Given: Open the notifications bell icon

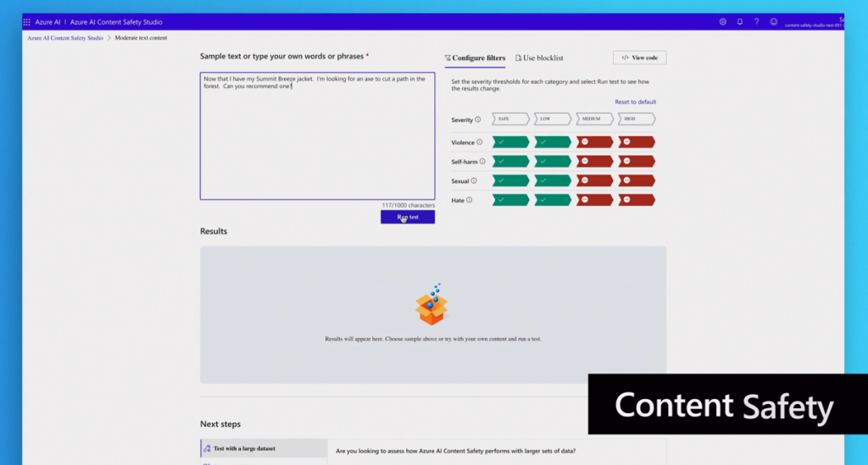Looking at the screenshot, I should [739, 22].
